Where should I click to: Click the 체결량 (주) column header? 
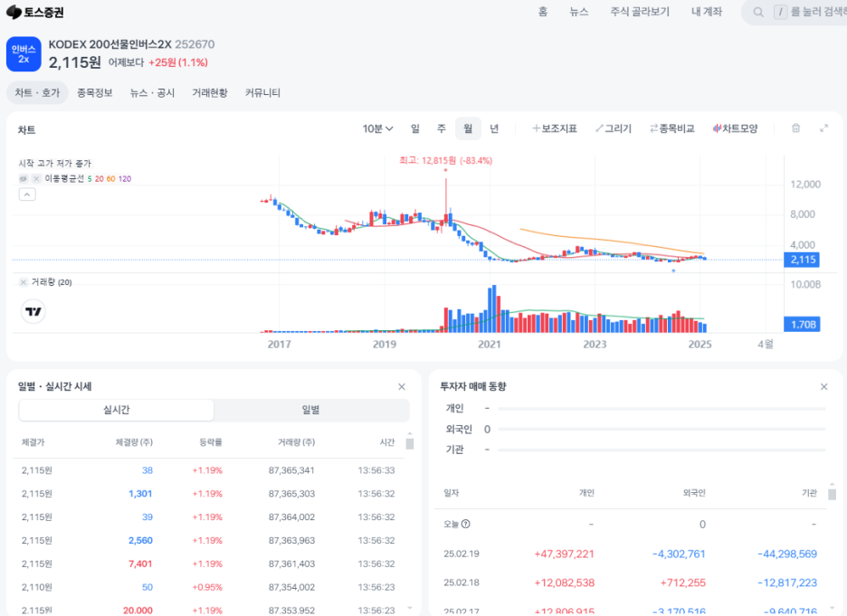[134, 442]
